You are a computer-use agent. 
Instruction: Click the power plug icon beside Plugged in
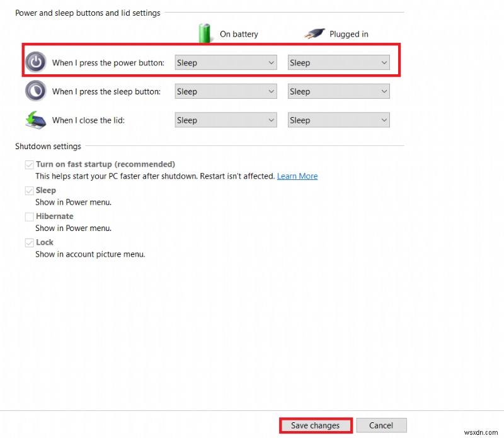(x=315, y=33)
